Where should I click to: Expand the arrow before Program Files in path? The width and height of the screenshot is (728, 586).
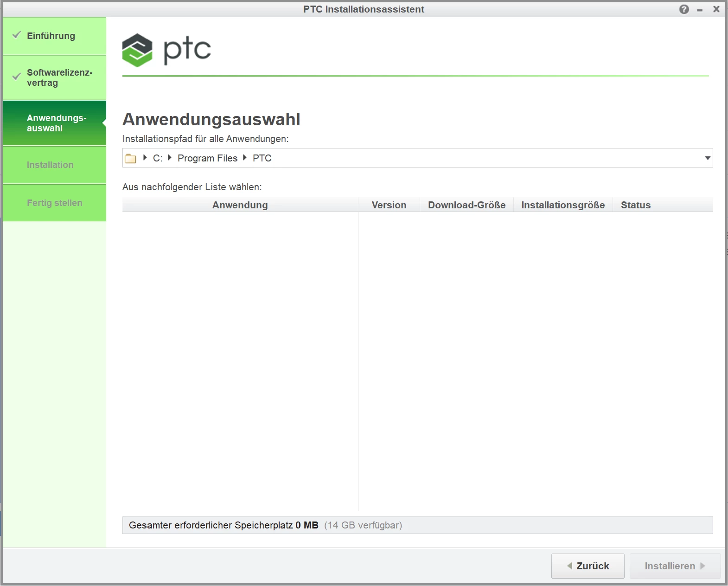(170, 158)
